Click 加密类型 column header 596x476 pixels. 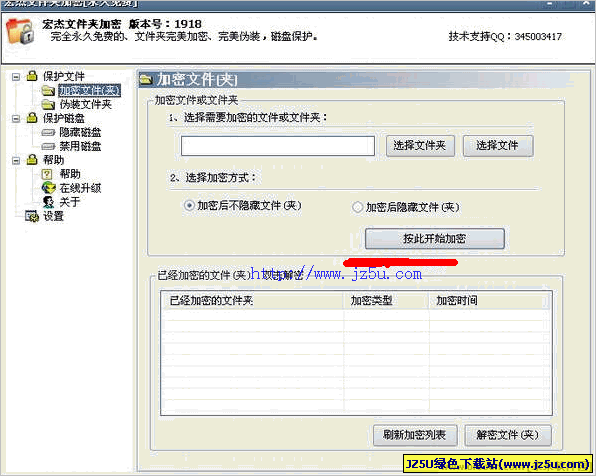(386, 301)
